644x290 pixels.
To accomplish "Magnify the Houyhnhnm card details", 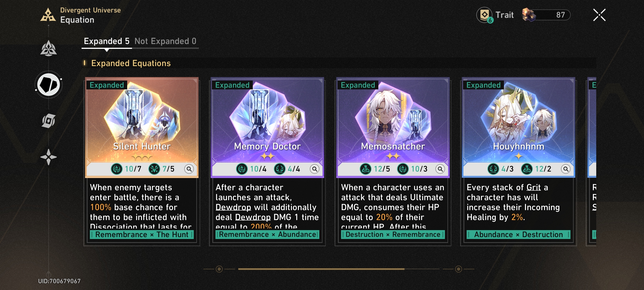I will pos(566,169).
